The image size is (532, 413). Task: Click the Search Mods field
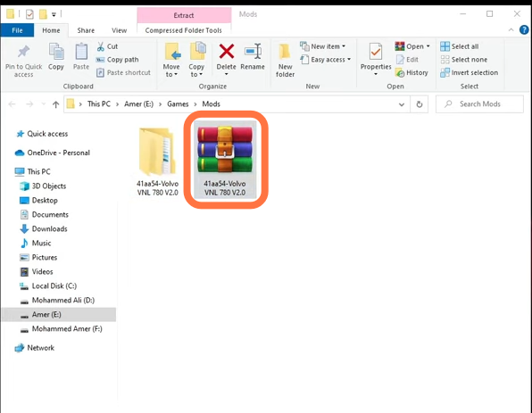click(479, 104)
